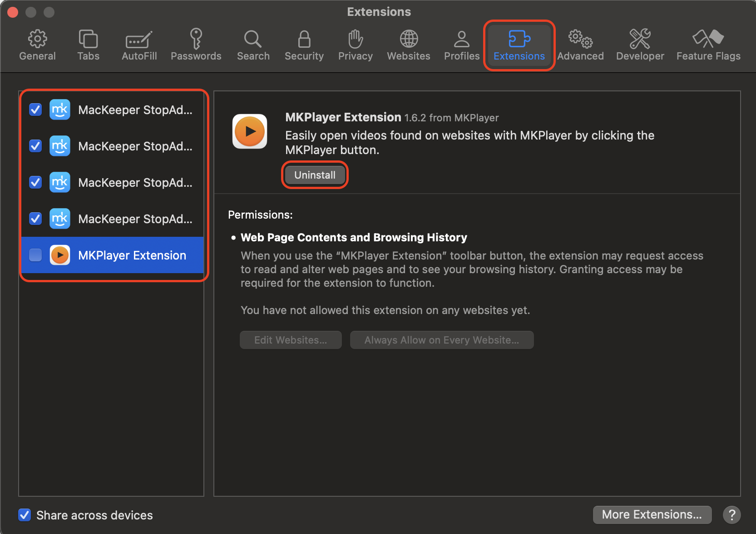Viewport: 756px width, 534px height.
Task: Open the Profiles settings pane
Action: pos(461,44)
